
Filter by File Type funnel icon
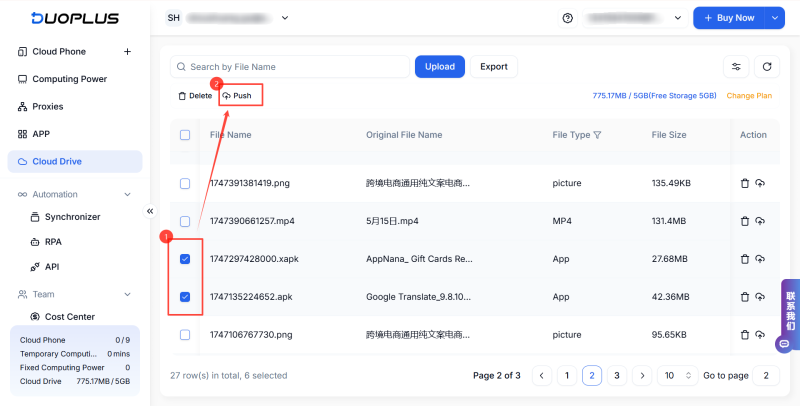pos(597,135)
